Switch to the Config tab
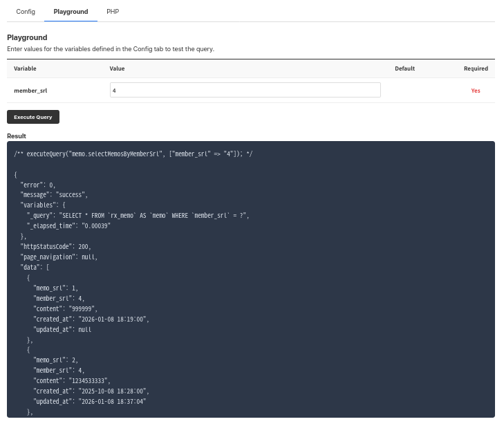The width and height of the screenshot is (504, 426). tap(26, 12)
